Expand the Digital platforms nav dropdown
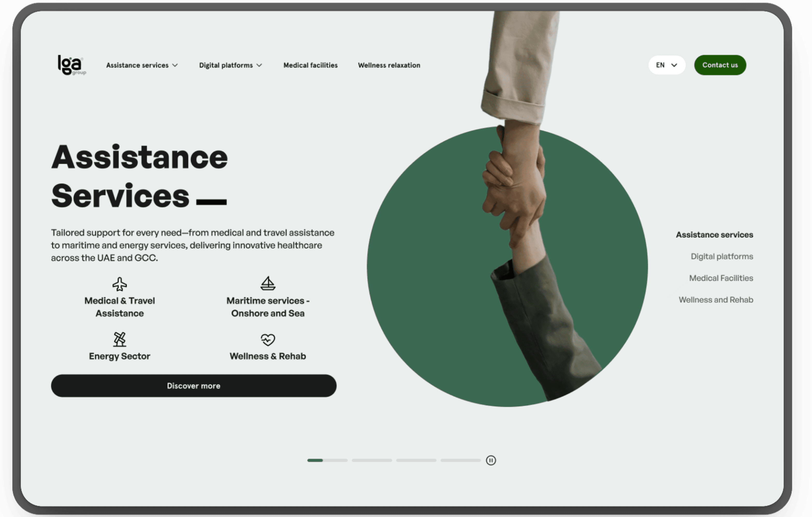 click(x=230, y=65)
